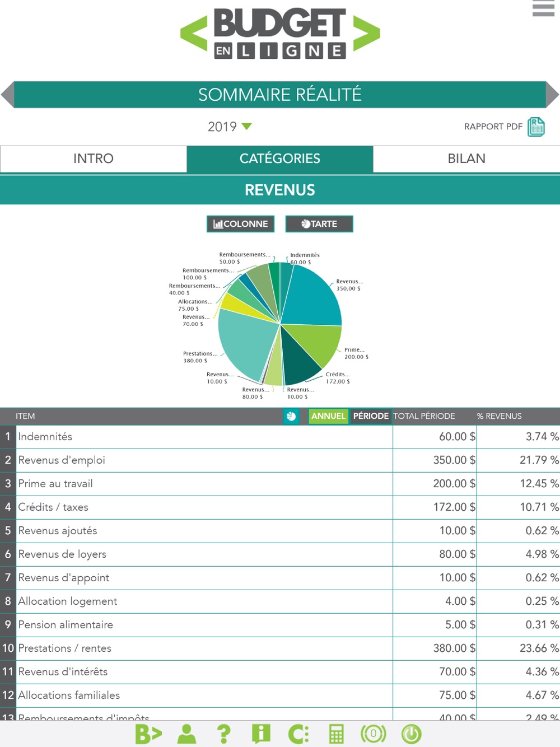Select the Revenus d'emploi row
Viewport: 560px width, 747px height.
pyautogui.click(x=196, y=460)
